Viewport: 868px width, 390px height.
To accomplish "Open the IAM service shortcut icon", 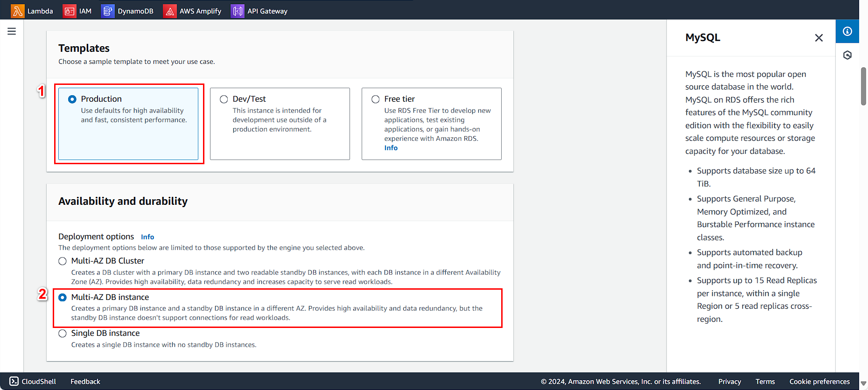I will click(69, 11).
